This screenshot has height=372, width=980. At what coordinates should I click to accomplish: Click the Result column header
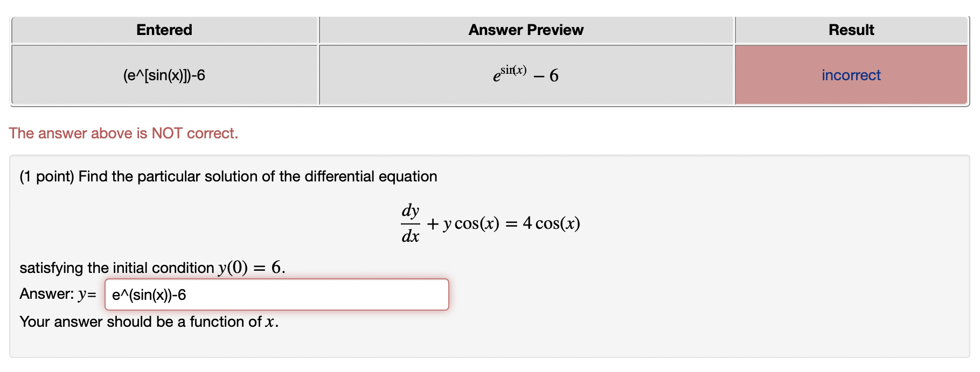click(x=850, y=30)
